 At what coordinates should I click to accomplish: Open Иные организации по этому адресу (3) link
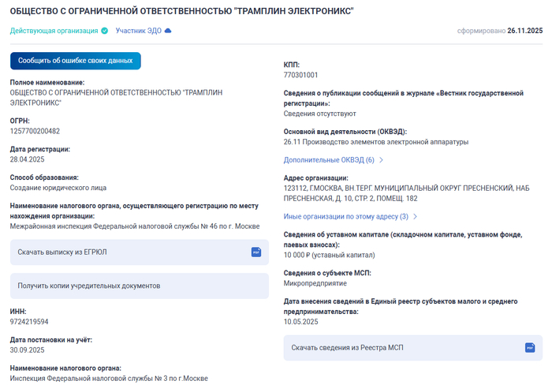pyautogui.click(x=345, y=216)
